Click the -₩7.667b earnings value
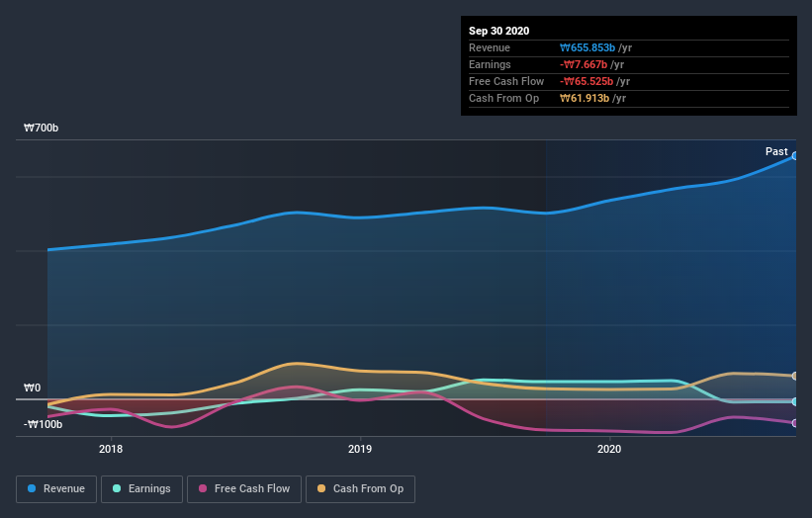 (x=584, y=64)
